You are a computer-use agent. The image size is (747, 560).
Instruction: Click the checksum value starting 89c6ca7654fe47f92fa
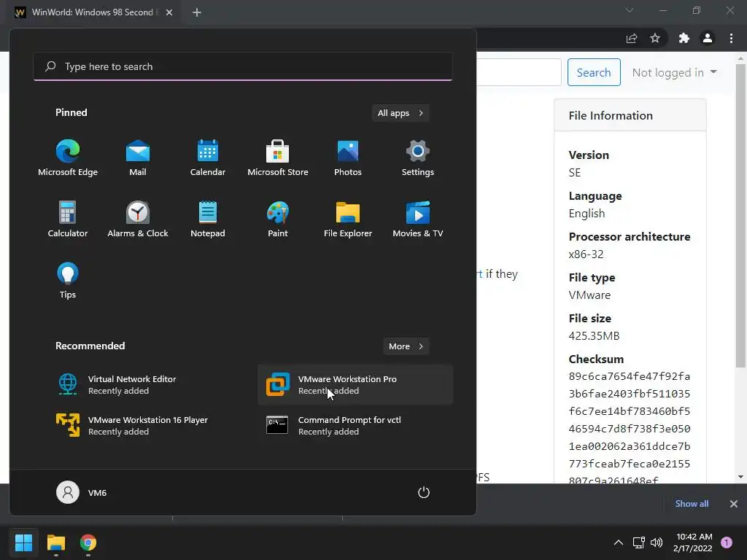[630, 428]
